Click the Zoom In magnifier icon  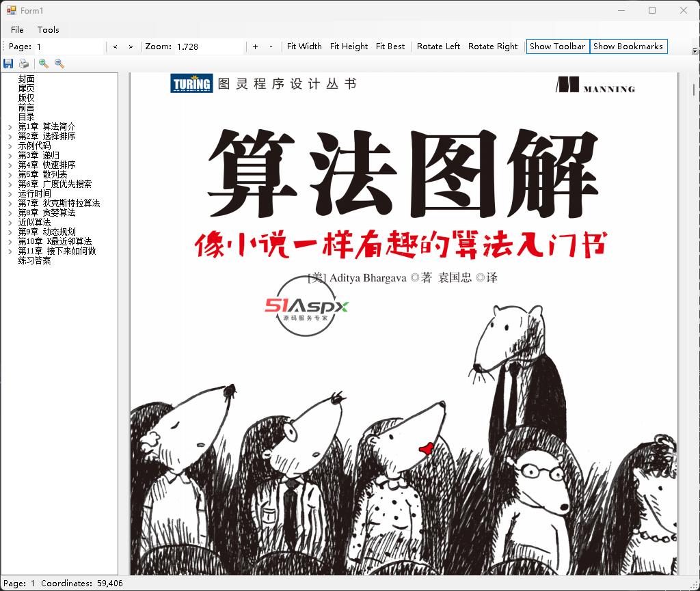43,64
